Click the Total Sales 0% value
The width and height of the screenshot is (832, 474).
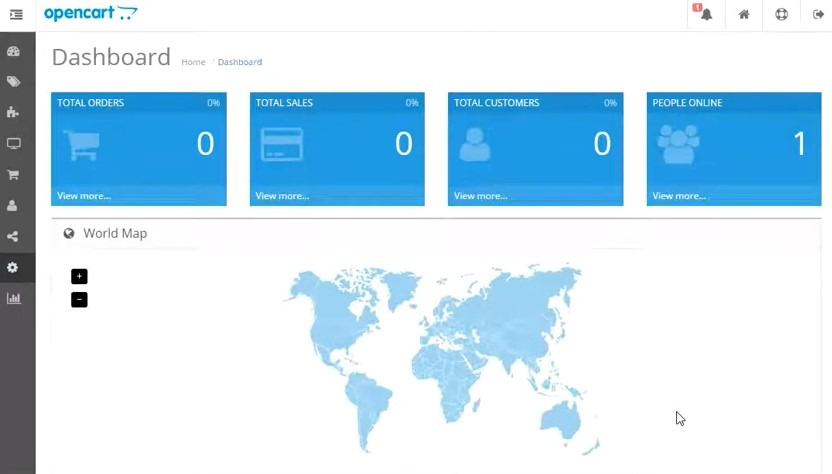[x=412, y=103]
